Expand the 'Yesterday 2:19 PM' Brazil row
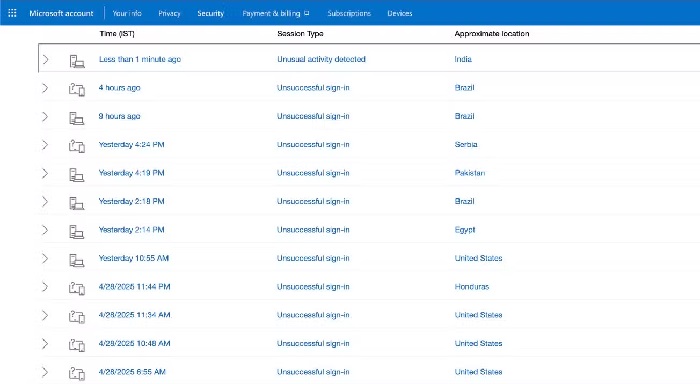Screen dimensions: 700x384 45,202
